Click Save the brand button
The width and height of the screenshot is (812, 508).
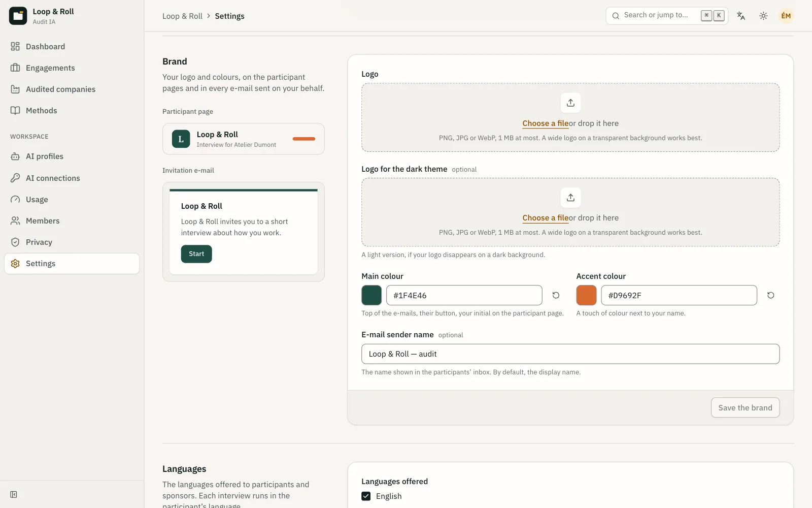click(745, 407)
